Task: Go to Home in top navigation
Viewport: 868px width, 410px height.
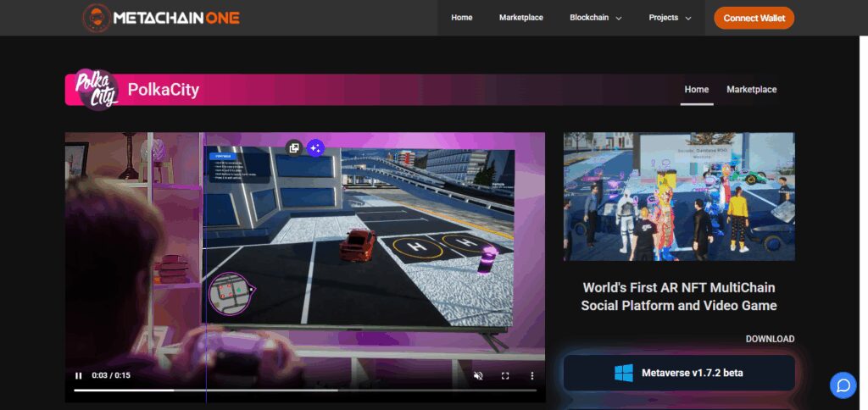Action: coord(462,18)
